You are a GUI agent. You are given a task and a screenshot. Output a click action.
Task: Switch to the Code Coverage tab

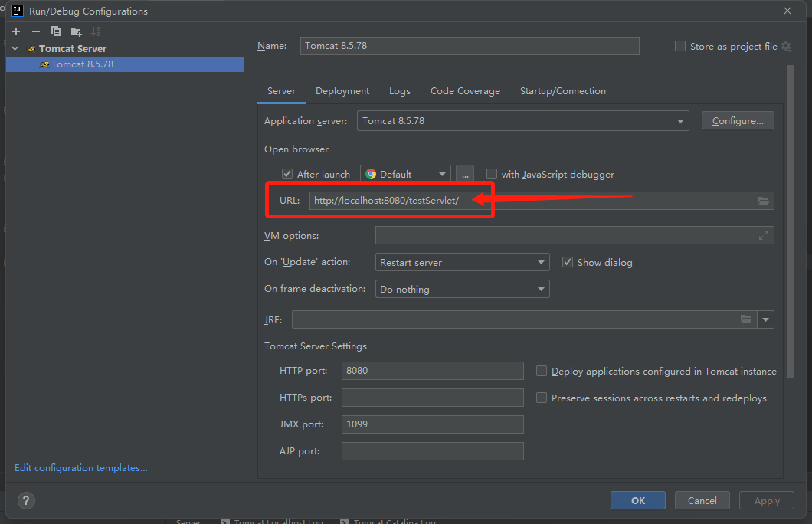coord(465,91)
